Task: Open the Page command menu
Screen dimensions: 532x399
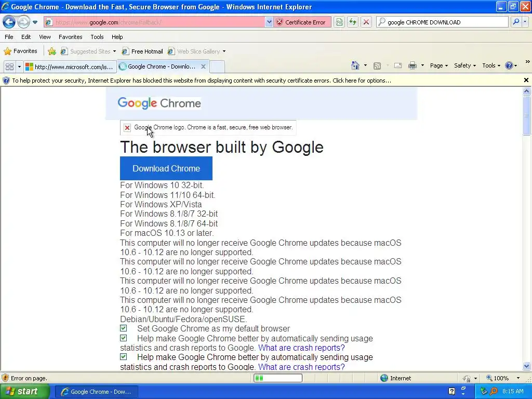Action: (x=438, y=65)
